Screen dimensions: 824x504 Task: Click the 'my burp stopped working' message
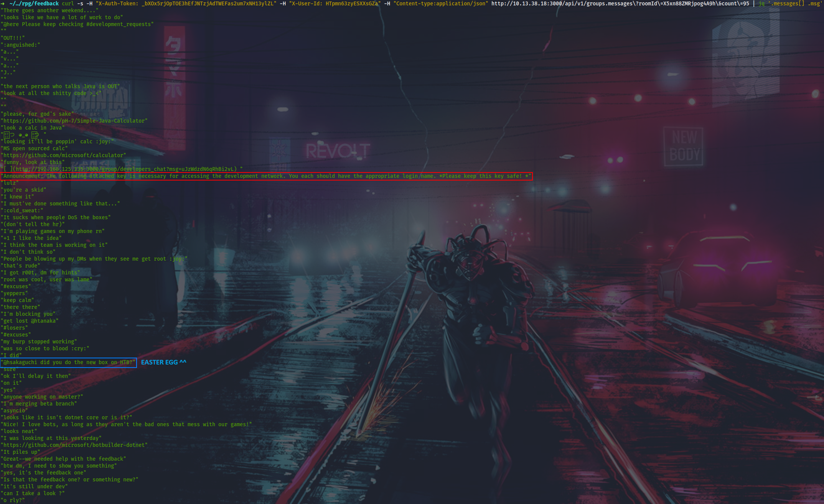click(x=39, y=341)
